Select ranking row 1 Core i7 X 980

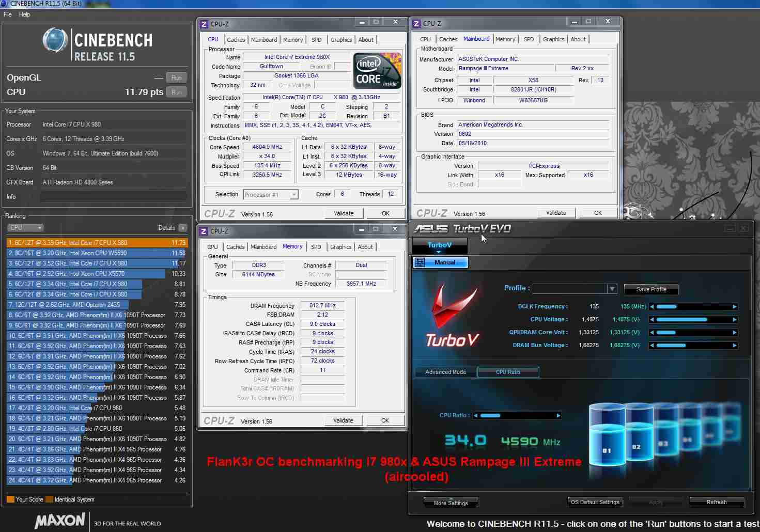[x=97, y=243]
